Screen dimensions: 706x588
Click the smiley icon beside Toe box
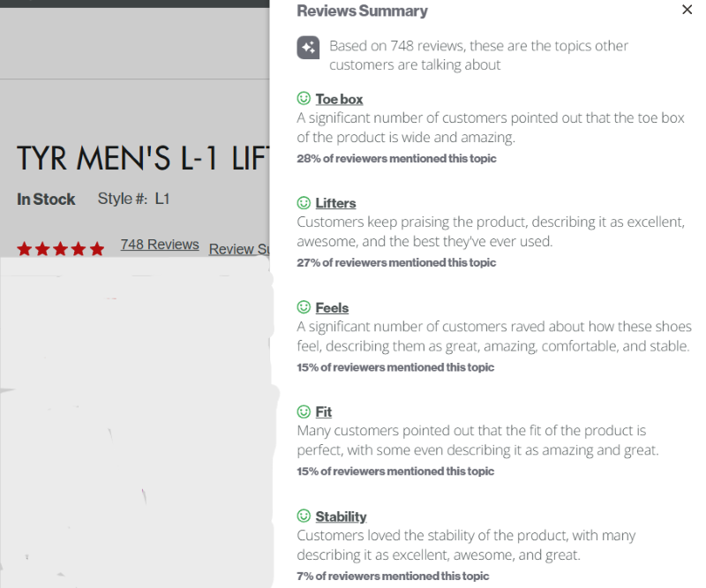coord(304,98)
